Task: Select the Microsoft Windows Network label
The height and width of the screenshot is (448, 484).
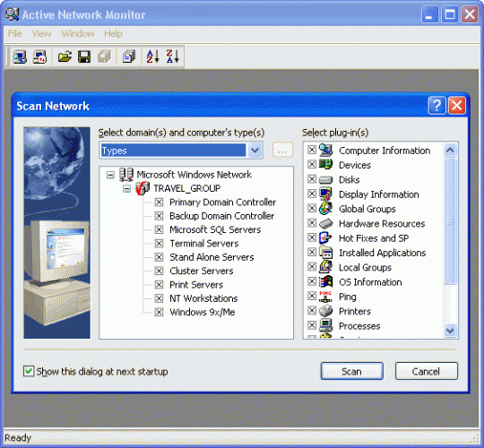Action: click(x=194, y=175)
